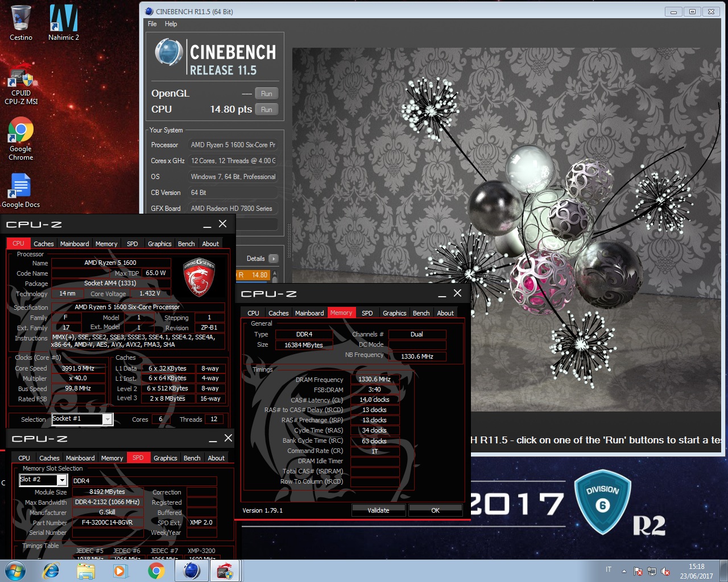Switch to the Mainboard tab in the top CPU-Z window
The height and width of the screenshot is (582, 728).
(75, 244)
